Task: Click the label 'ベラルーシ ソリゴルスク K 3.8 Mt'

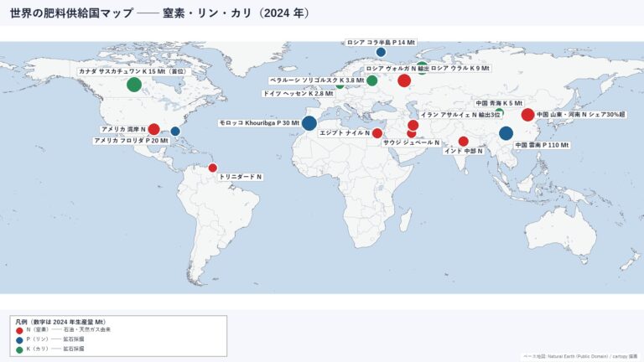Action: 317,80
